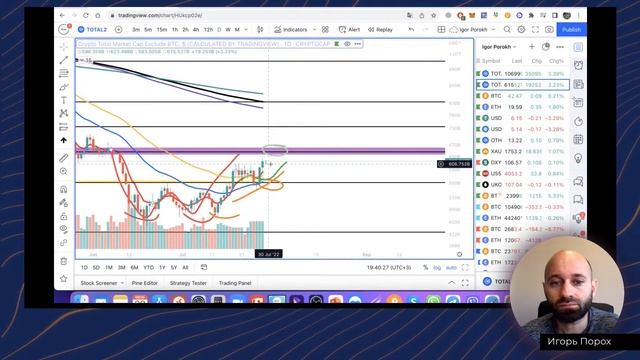Add a symbol to the watchlist
This screenshot has width=640, height=360.
point(532,47)
